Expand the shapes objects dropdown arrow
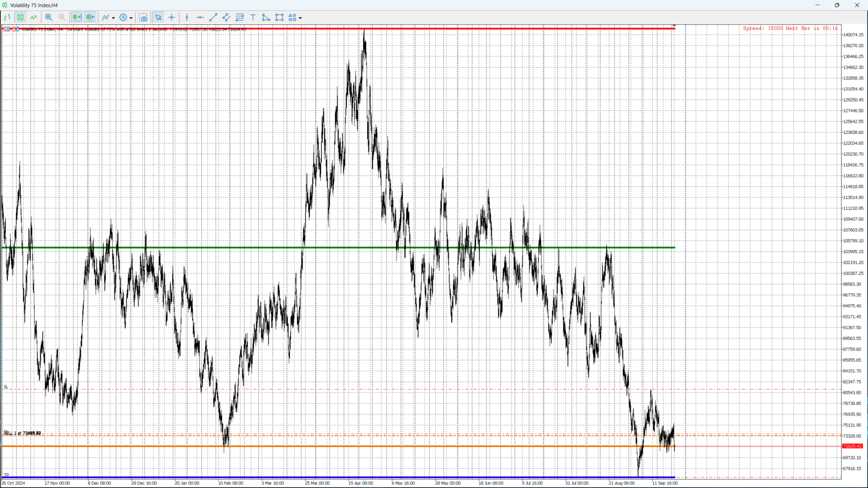The width and height of the screenshot is (868, 488). coord(300,18)
